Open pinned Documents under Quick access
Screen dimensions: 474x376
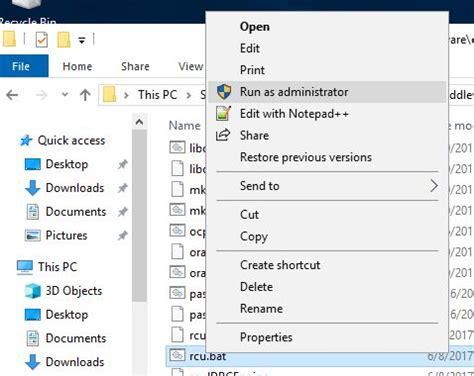[x=76, y=211]
